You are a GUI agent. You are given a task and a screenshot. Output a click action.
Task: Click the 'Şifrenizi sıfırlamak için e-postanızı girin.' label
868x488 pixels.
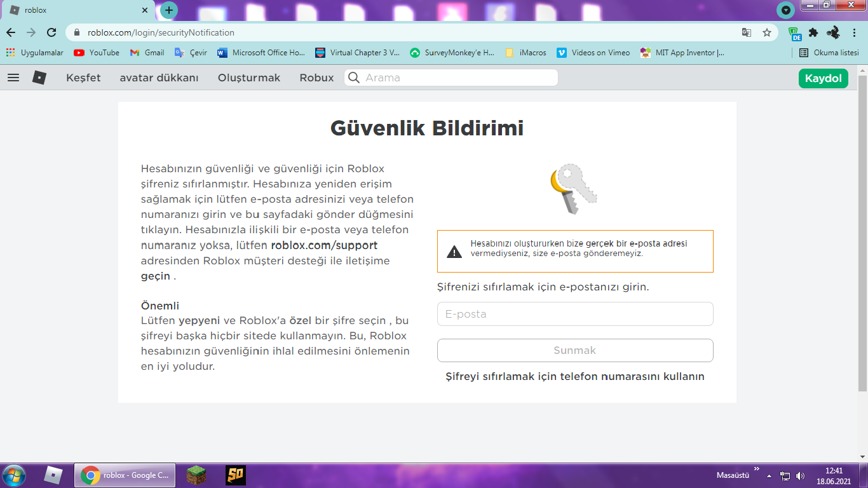543,287
